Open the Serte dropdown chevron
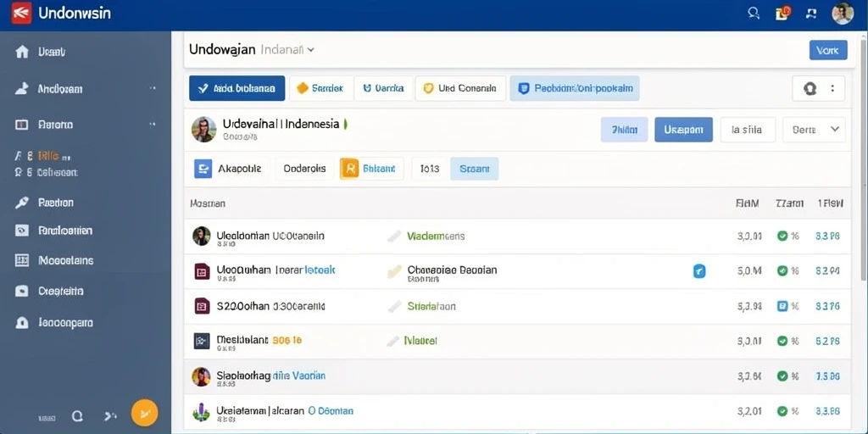Viewport: 868px width, 434px height. point(835,130)
